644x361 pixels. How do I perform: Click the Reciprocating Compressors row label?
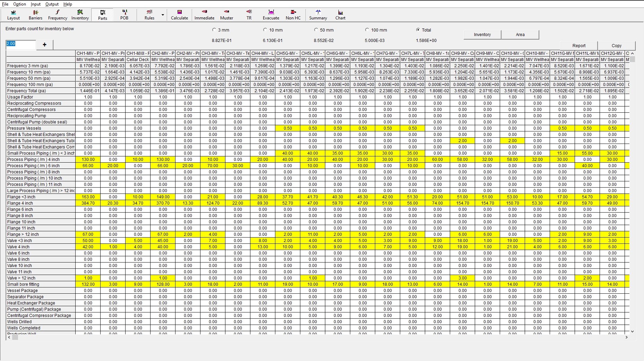41,103
